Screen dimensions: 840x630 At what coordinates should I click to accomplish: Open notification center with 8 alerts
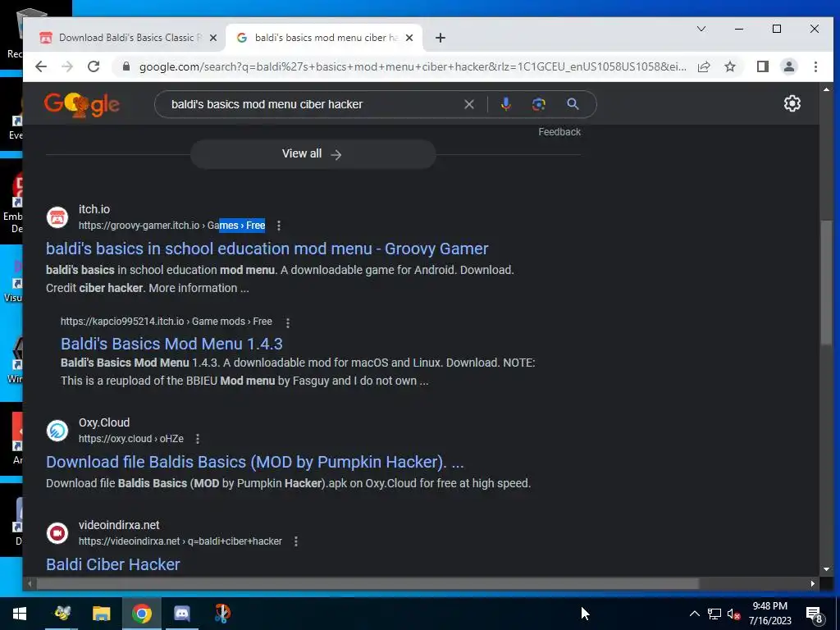point(814,614)
